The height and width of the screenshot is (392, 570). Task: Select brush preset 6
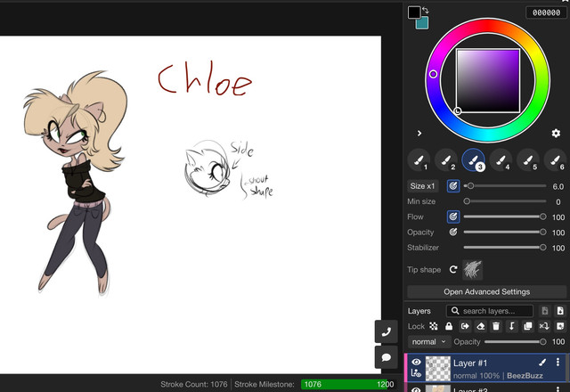pos(555,160)
